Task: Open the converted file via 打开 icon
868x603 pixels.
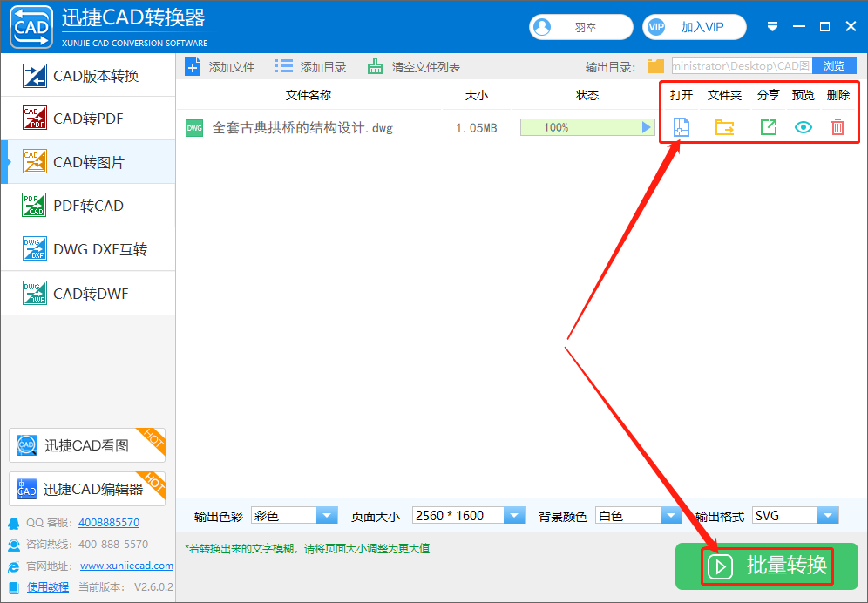Action: tap(681, 127)
